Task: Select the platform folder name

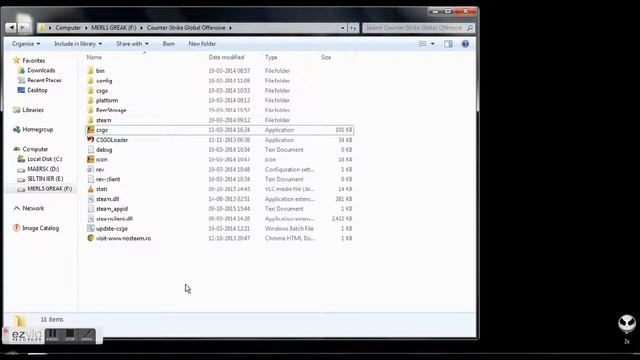Action: 107,100
